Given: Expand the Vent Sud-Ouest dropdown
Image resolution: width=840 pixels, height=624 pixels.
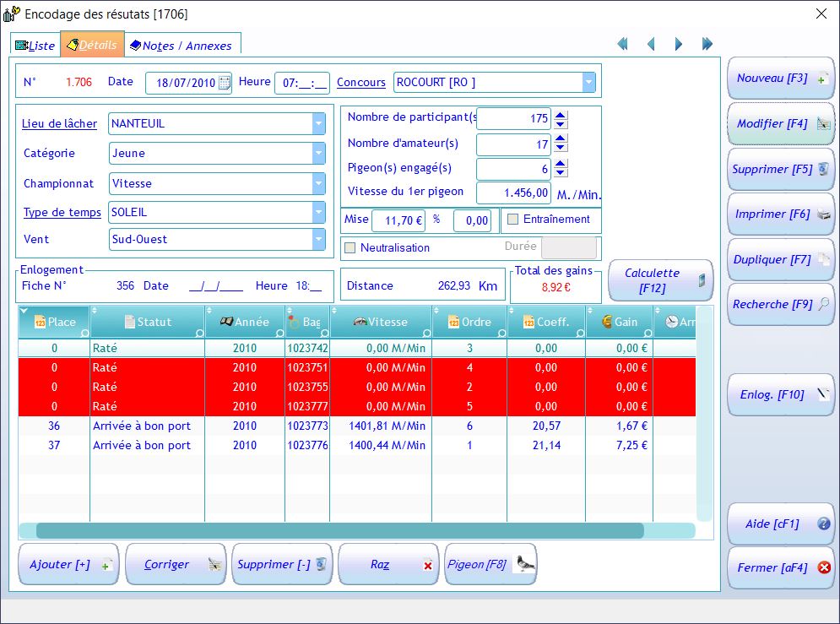Looking at the screenshot, I should pyautogui.click(x=318, y=240).
